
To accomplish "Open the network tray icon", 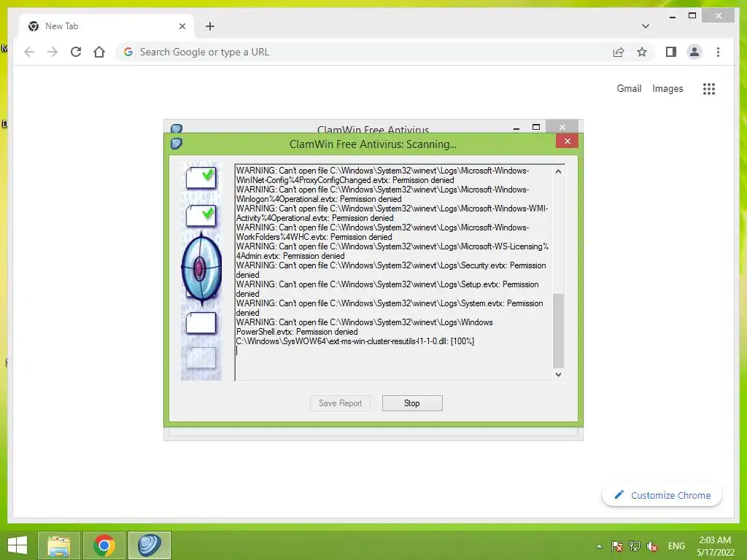I will pos(635,546).
